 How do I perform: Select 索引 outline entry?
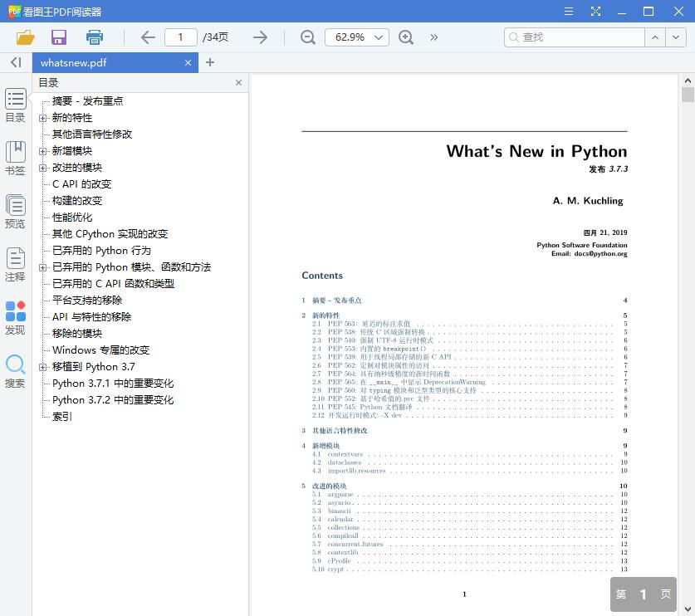point(61,417)
